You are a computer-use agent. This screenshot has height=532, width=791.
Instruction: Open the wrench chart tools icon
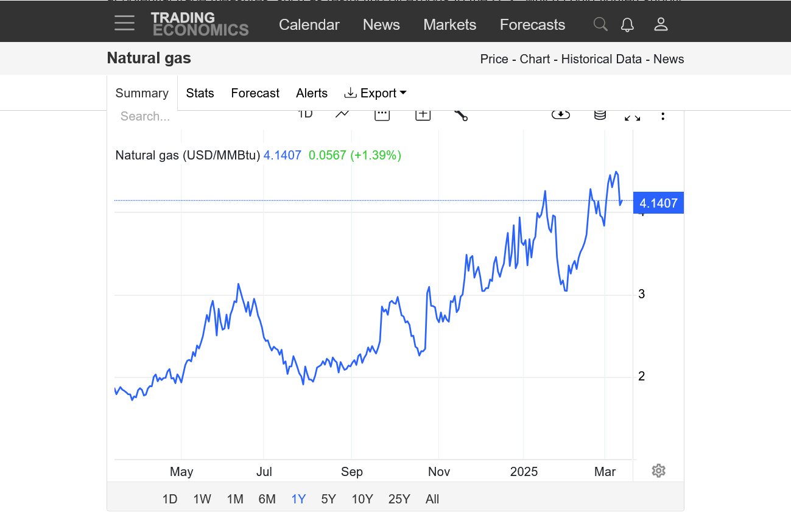point(461,114)
